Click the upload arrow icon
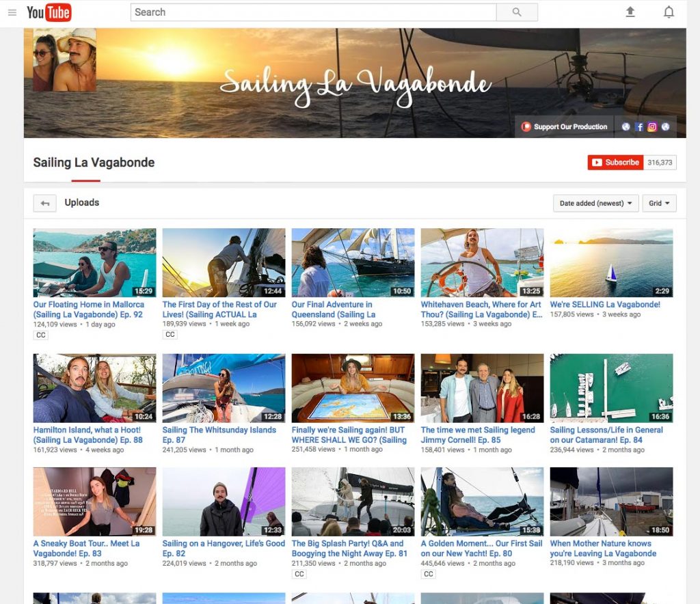700x604 pixels. [630, 12]
